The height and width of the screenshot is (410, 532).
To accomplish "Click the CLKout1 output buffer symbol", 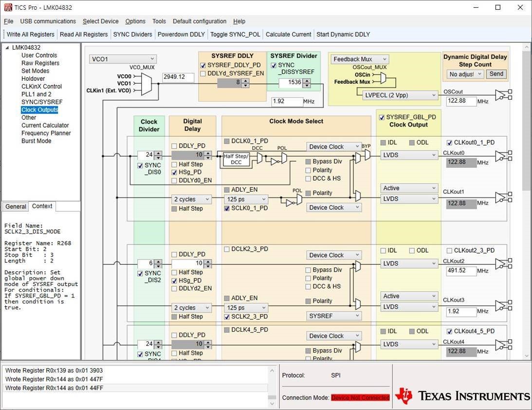I will (x=503, y=197).
